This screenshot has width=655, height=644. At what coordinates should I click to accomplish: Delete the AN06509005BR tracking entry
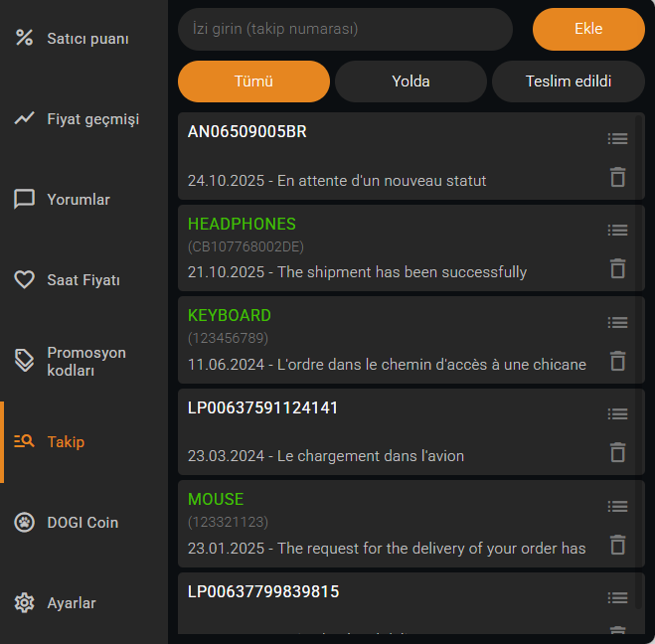tap(618, 177)
